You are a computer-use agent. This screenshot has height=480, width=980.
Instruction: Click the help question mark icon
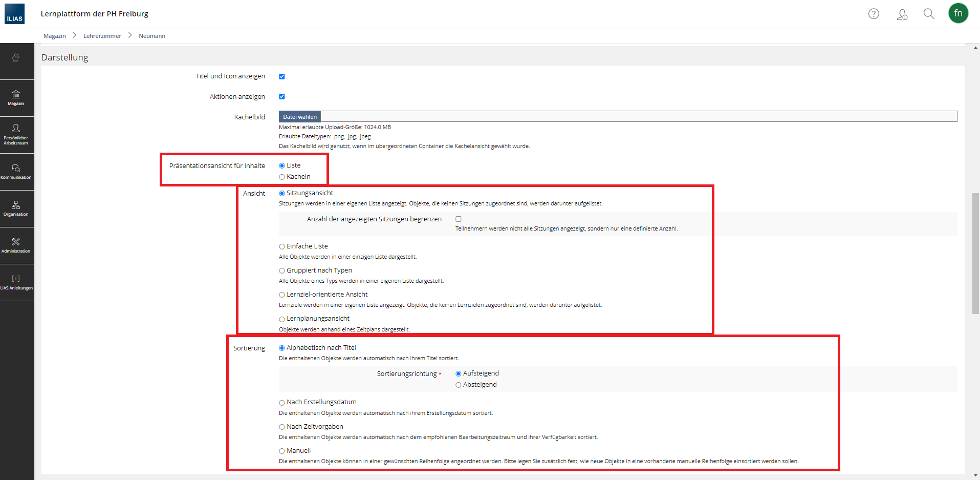[873, 13]
